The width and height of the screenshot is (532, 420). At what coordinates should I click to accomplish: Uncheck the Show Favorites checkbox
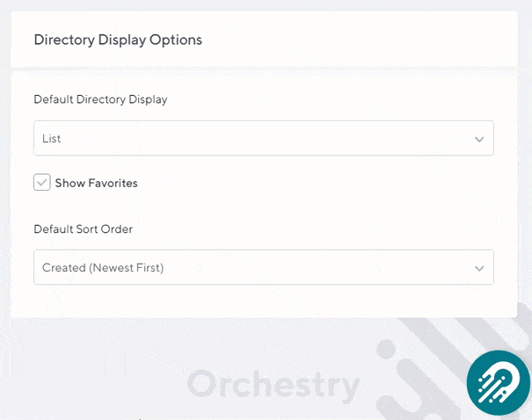click(41, 182)
